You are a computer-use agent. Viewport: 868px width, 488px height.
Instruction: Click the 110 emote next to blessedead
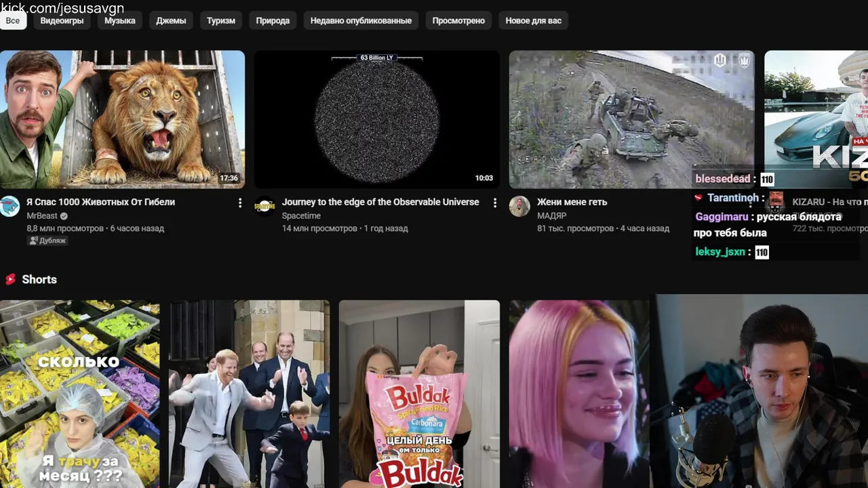767,180
